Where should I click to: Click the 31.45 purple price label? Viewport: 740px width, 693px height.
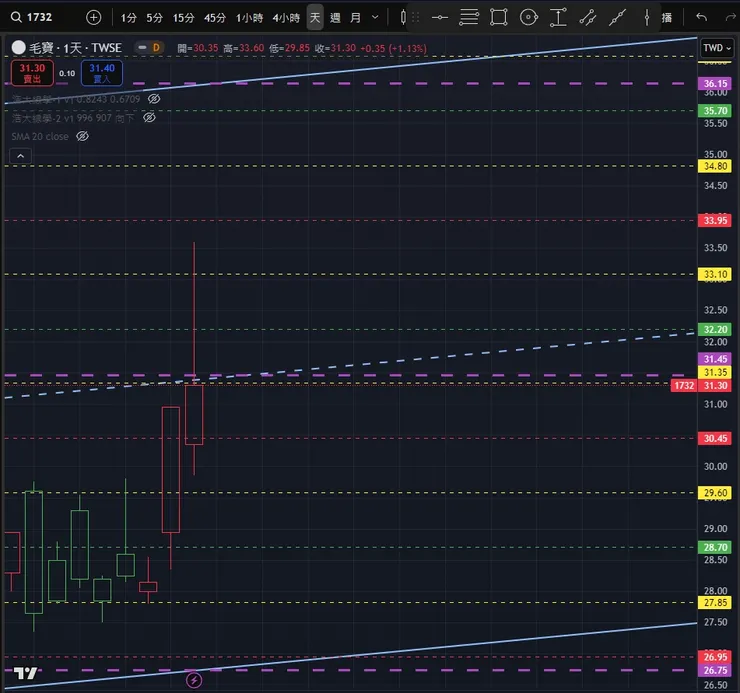click(715, 359)
